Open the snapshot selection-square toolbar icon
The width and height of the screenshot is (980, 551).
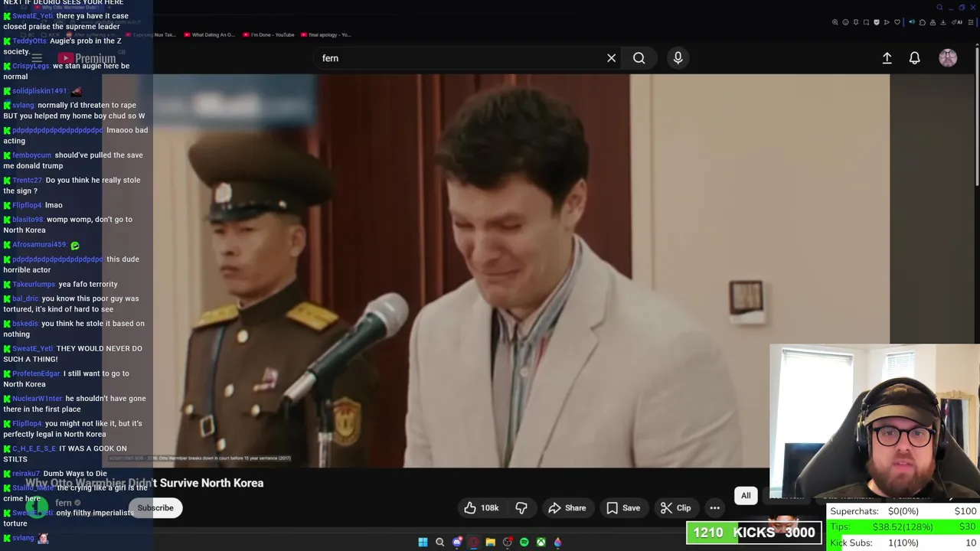pyautogui.click(x=866, y=22)
